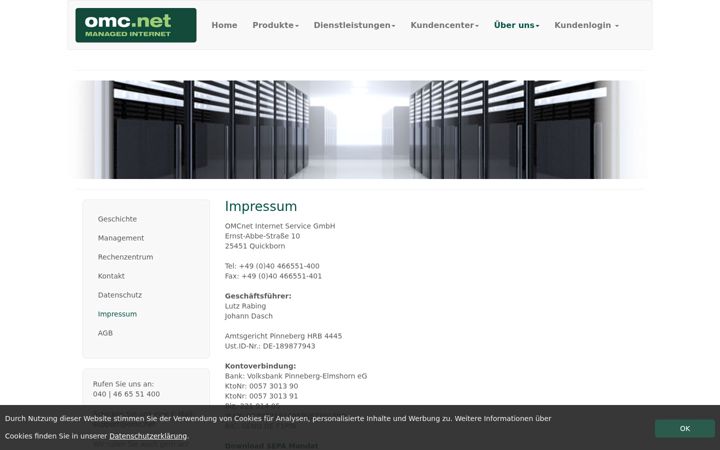The image size is (720, 450).
Task: Go to Rechenzentrum page
Action: coord(125,257)
